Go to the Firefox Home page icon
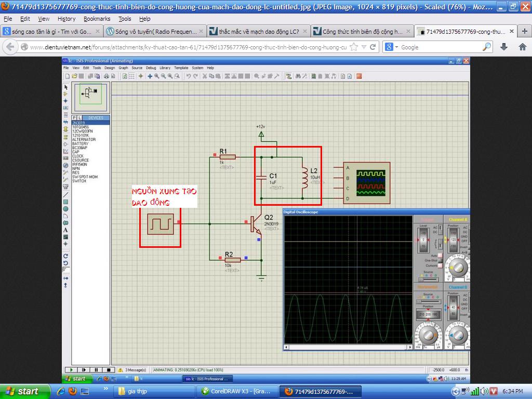Viewport: 532px width, 399px height. point(522,47)
